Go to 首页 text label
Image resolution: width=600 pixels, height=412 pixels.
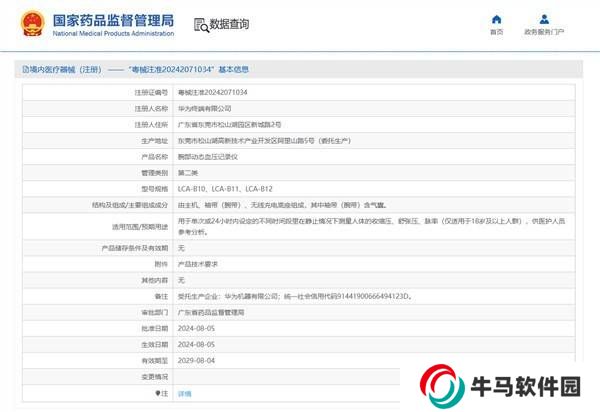point(496,32)
